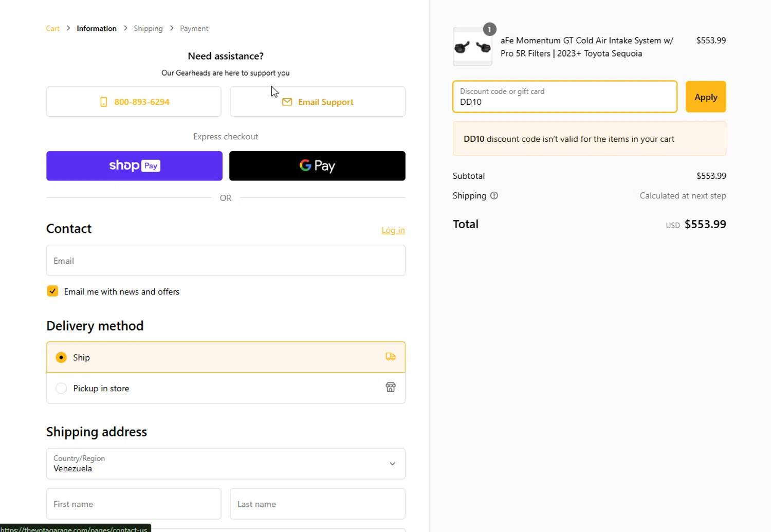Click the Shipping help question mark icon
Viewport: 771px width, 532px height.
coord(494,196)
